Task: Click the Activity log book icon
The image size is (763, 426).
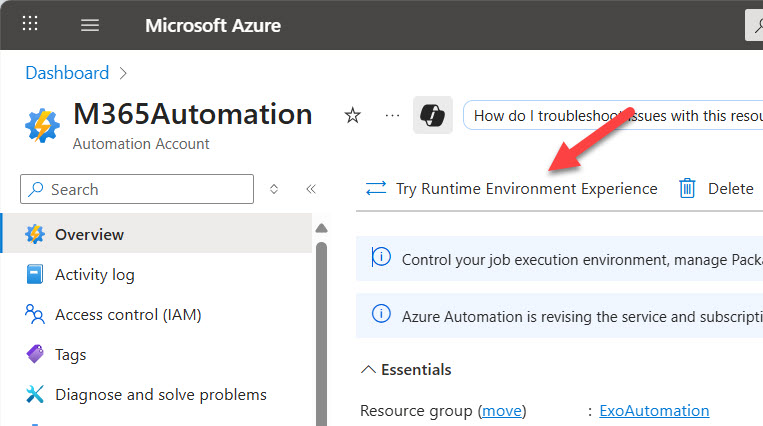Action: tap(35, 274)
